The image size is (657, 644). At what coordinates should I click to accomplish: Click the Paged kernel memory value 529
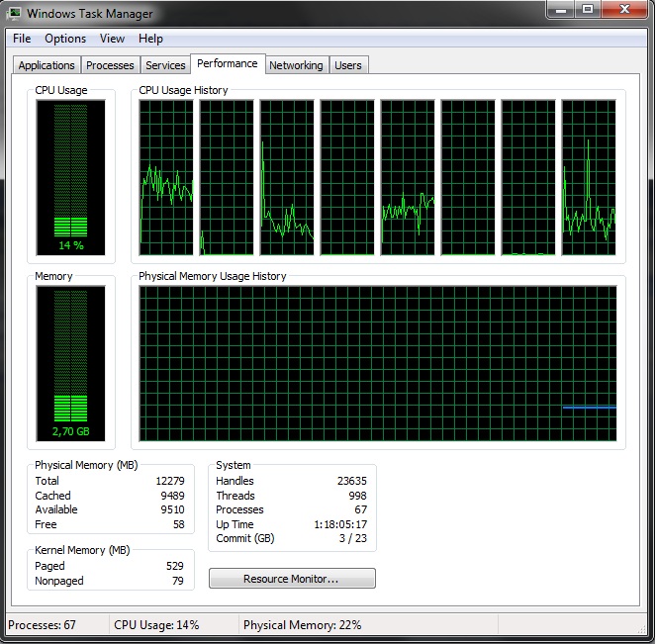coord(175,566)
